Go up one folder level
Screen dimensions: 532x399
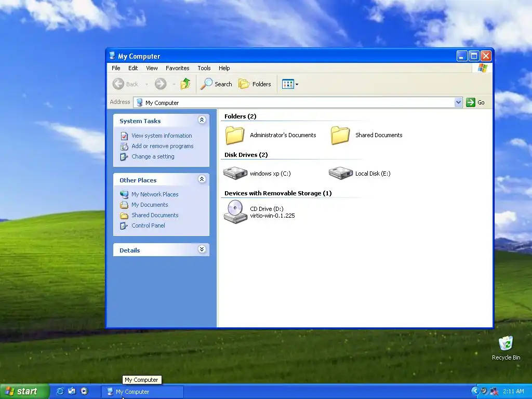tap(185, 84)
